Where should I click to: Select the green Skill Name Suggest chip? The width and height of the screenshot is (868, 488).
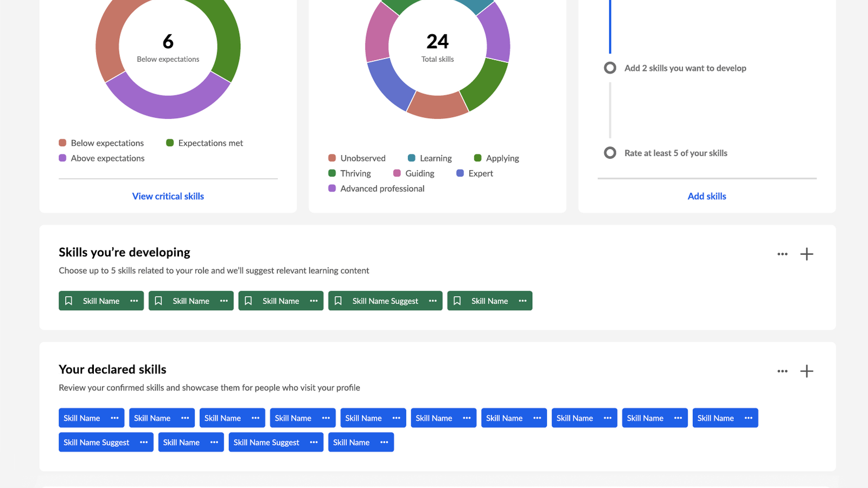(x=385, y=301)
